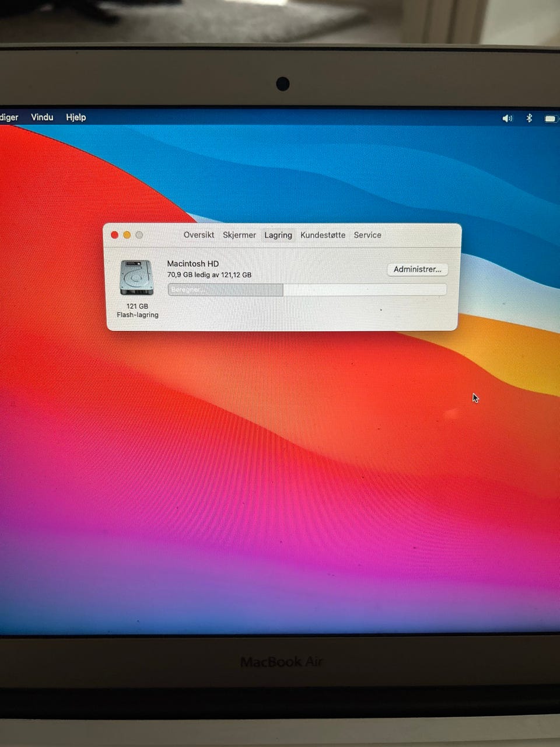Minimize the window with yellow button
560x747 pixels.
pyautogui.click(x=127, y=235)
